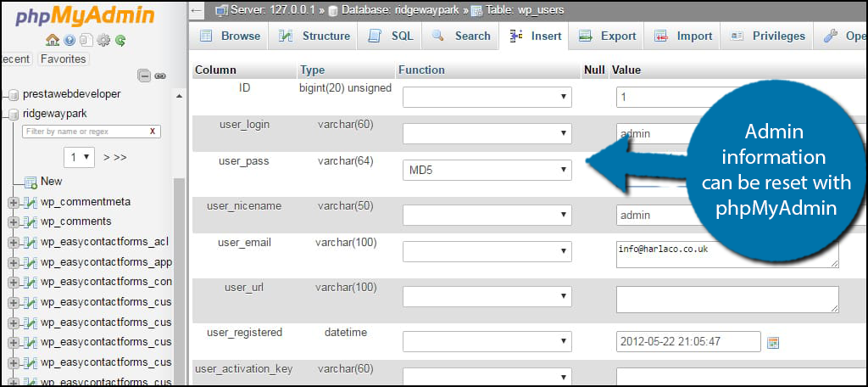Click the green reload navigation icon
The height and width of the screenshot is (387, 868).
coord(120,40)
